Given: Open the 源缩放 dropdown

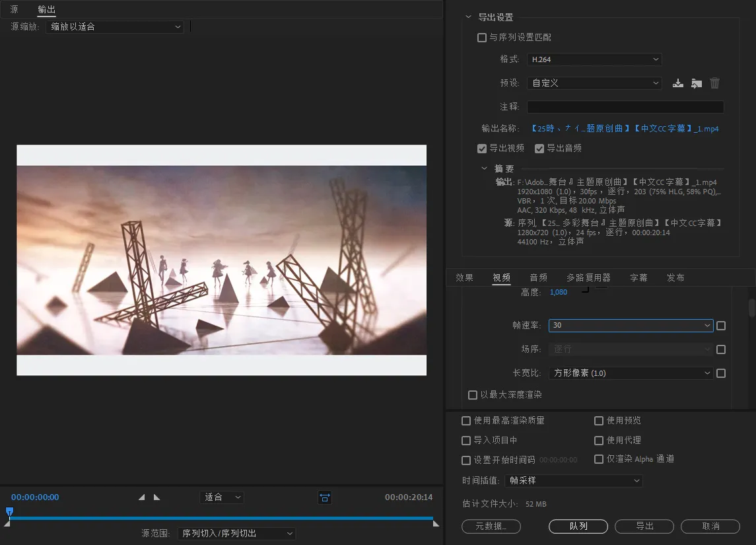Looking at the screenshot, I should [x=115, y=27].
